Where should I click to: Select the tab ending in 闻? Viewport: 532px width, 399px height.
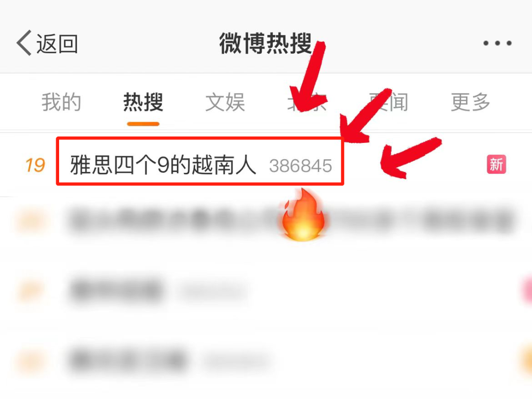(389, 102)
